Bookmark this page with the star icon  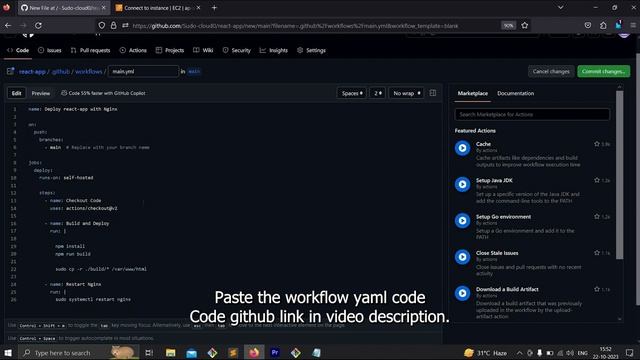point(524,25)
